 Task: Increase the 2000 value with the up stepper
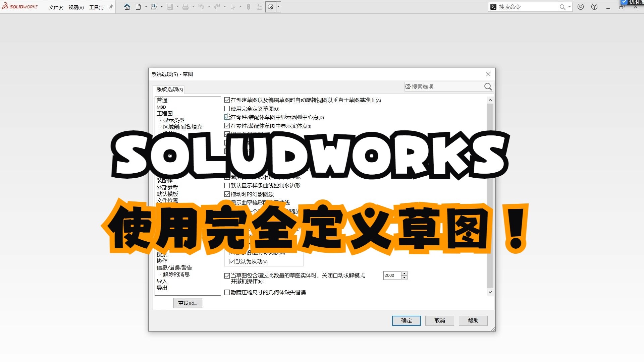point(405,274)
